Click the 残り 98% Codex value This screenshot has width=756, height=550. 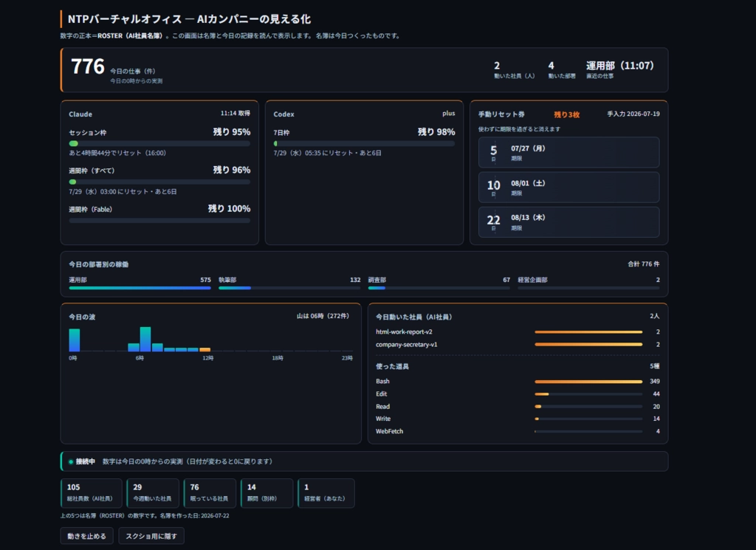[436, 132]
